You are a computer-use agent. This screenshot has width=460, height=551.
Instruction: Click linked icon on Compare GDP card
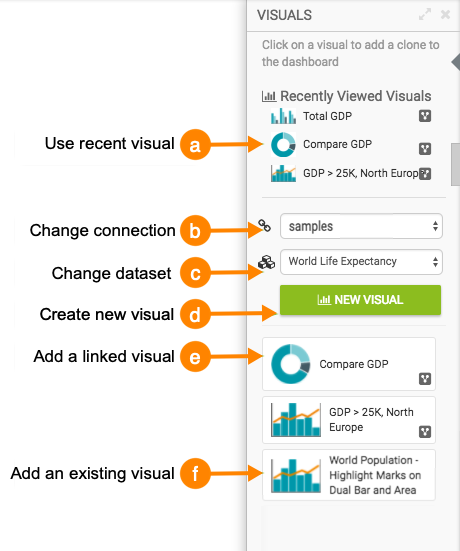pyautogui.click(x=425, y=379)
